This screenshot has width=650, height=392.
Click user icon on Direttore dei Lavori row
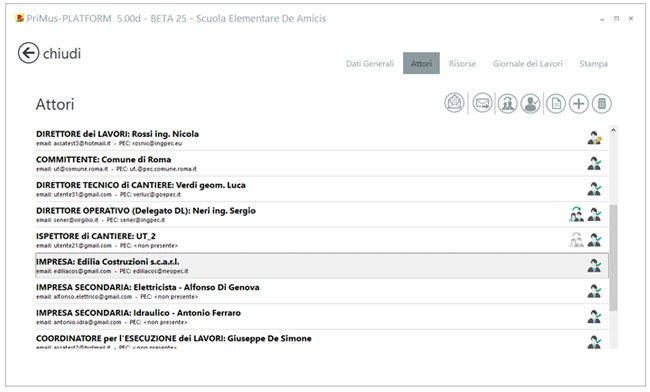click(x=594, y=138)
